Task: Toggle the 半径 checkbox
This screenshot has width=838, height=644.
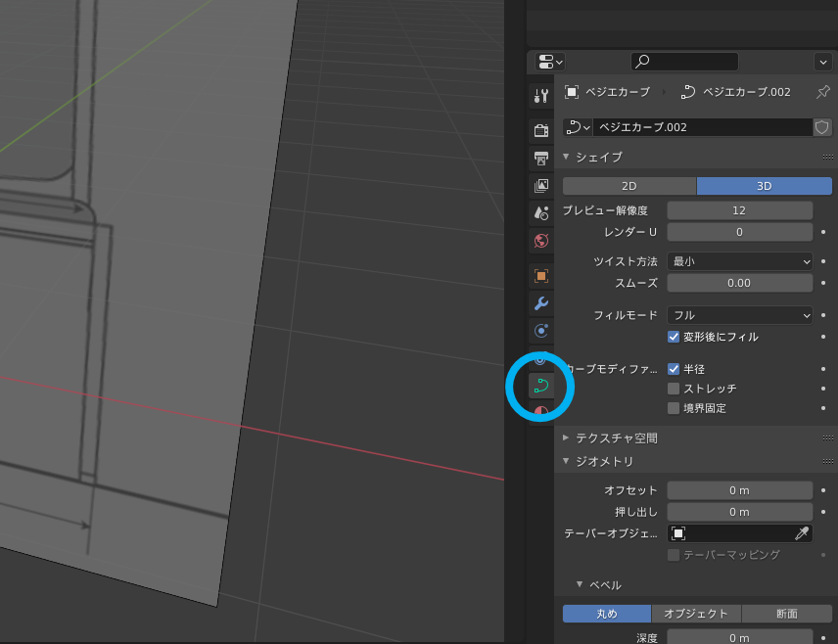Action: click(x=674, y=369)
